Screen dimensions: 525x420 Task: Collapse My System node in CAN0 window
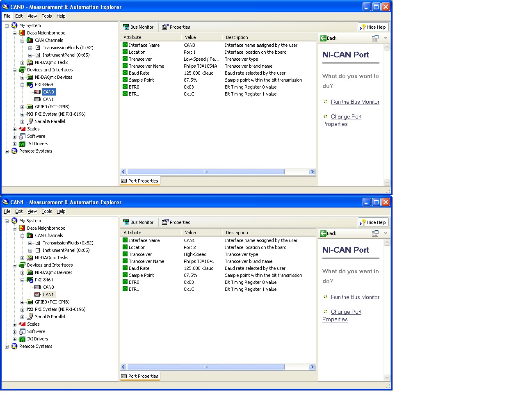7,26
